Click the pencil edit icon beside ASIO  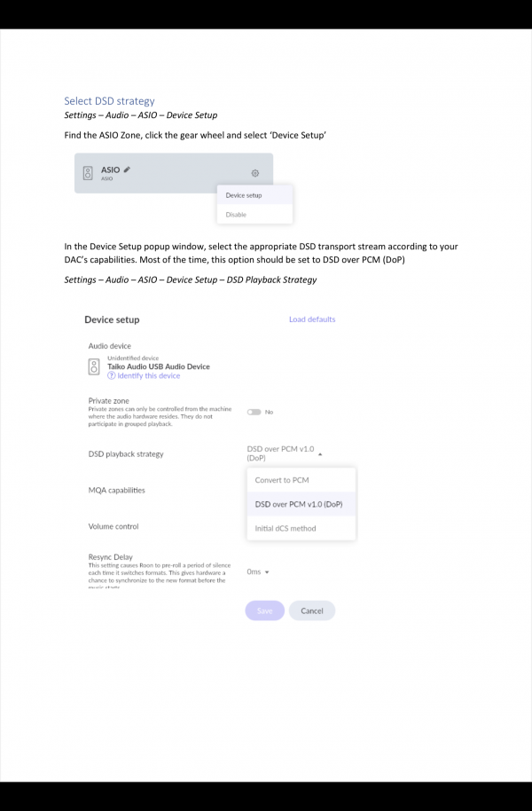(x=128, y=169)
